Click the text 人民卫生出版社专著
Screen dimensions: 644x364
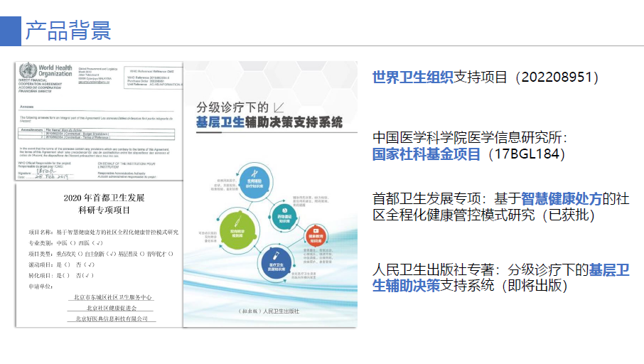coord(433,270)
